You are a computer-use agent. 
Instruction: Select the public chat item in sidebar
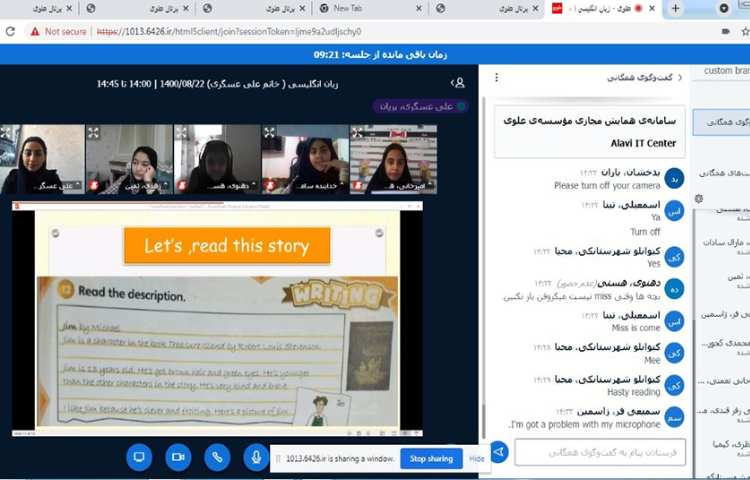point(722,122)
